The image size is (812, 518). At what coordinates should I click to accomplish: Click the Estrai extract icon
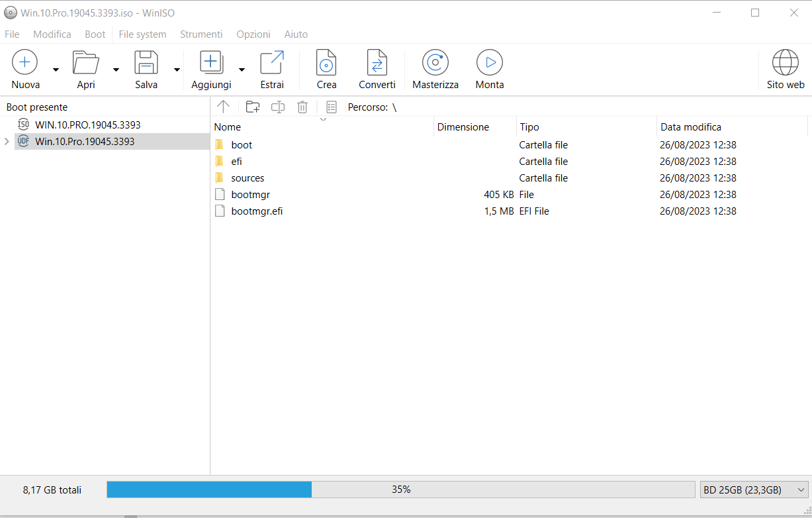272,62
